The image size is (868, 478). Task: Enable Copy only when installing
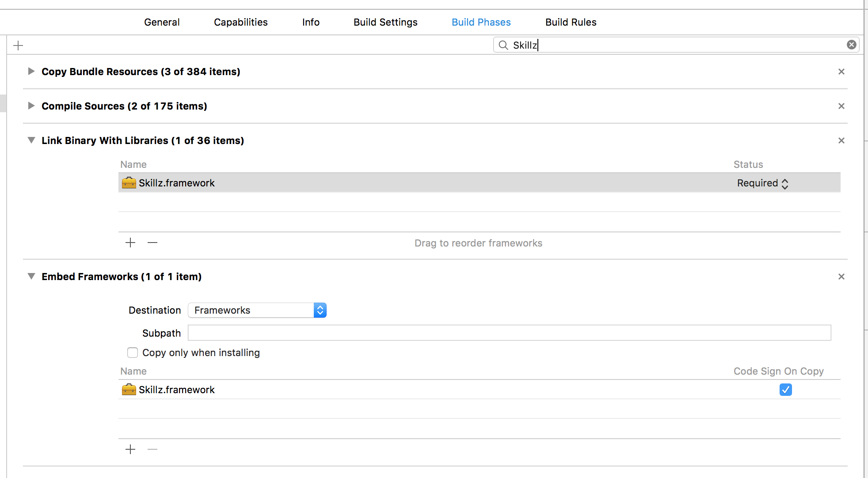132,353
